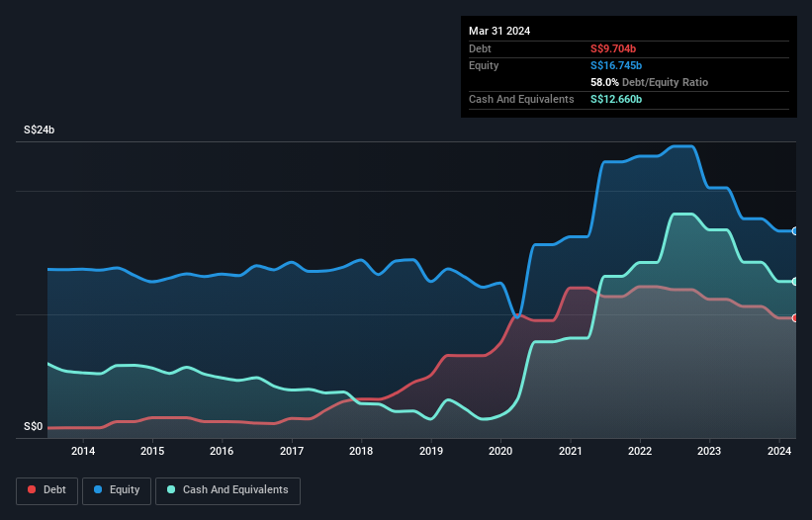Click the 2017 x-axis label
Image resolution: width=812 pixels, height=520 pixels.
click(292, 451)
